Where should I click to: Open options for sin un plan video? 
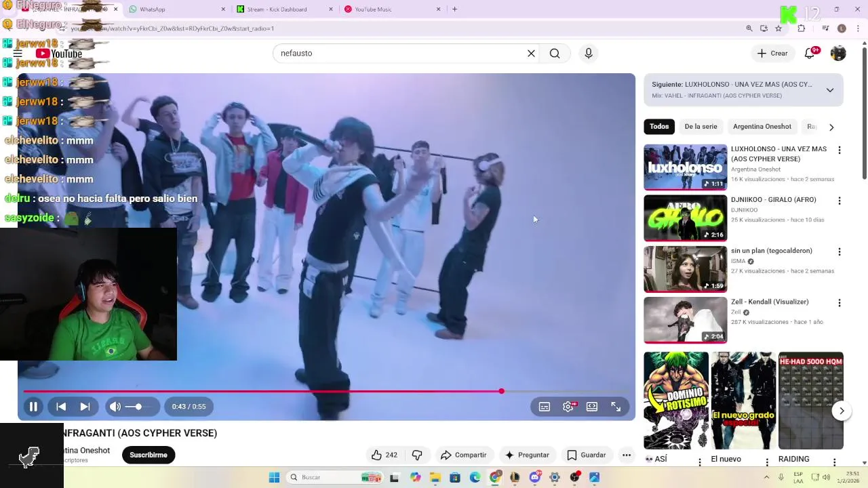coord(840,252)
